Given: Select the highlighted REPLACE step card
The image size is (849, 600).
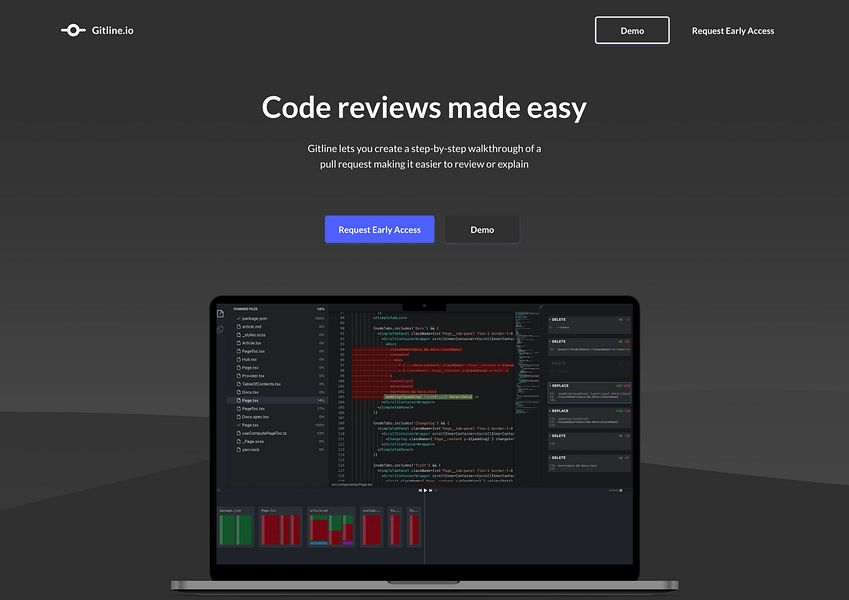Looking at the screenshot, I should [x=590, y=393].
